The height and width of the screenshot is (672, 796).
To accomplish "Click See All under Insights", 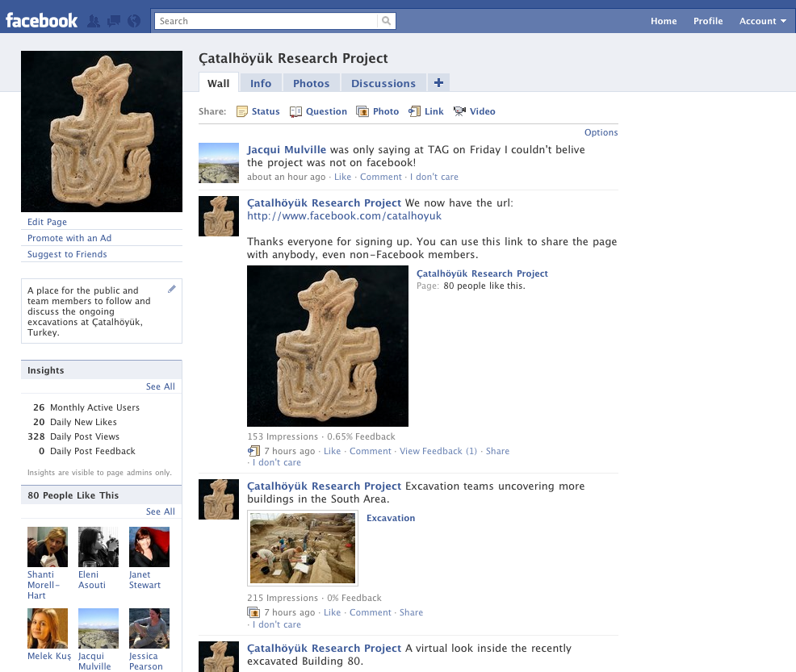I will (161, 386).
